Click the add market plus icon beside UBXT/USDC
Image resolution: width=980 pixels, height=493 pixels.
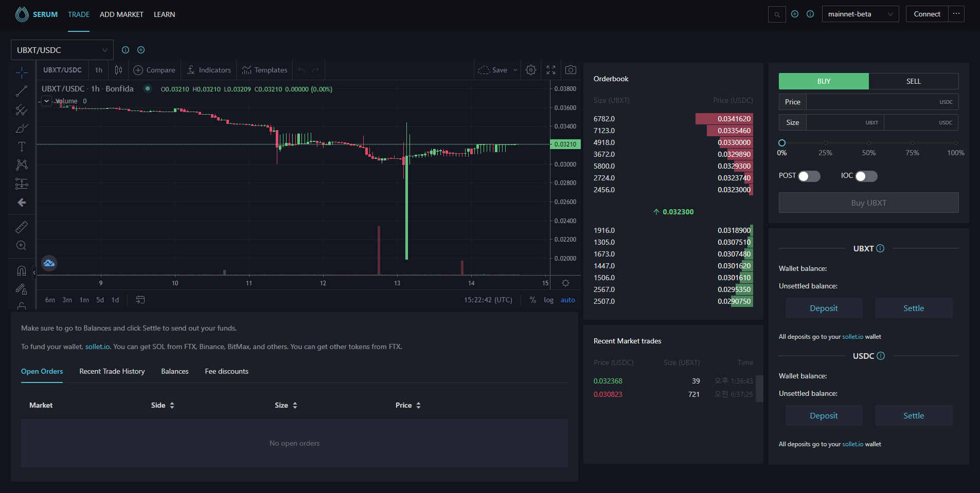point(141,50)
